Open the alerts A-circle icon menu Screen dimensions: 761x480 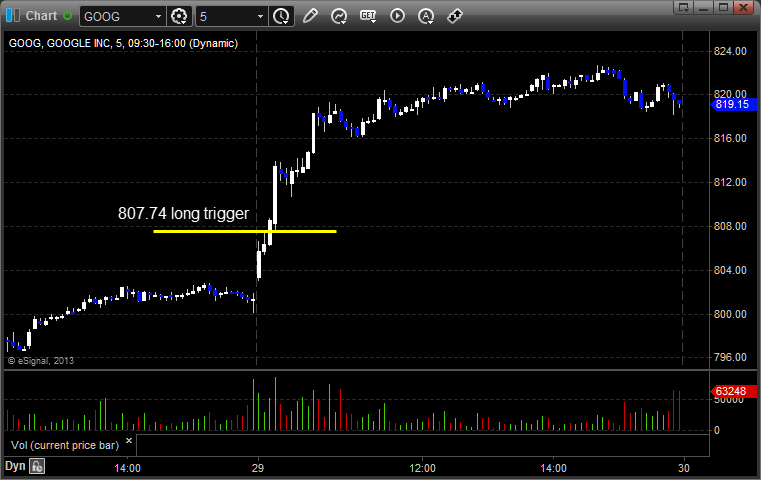(426, 16)
